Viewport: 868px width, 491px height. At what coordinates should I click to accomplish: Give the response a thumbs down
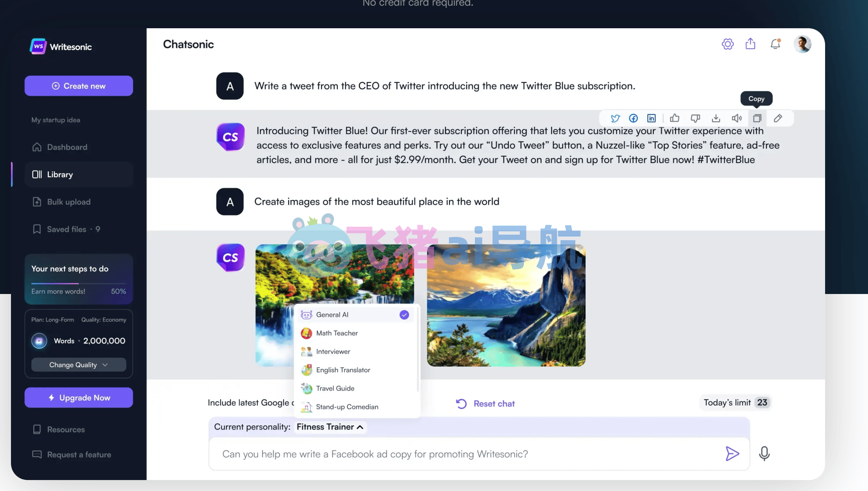click(x=695, y=118)
